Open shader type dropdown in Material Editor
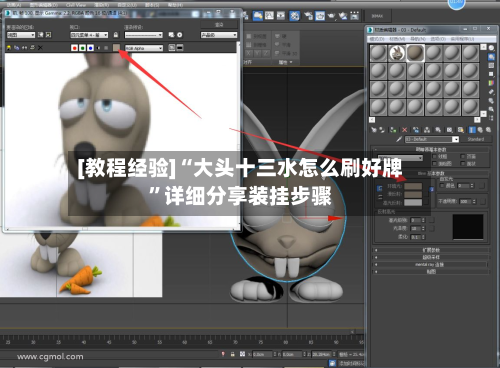 click(x=400, y=158)
